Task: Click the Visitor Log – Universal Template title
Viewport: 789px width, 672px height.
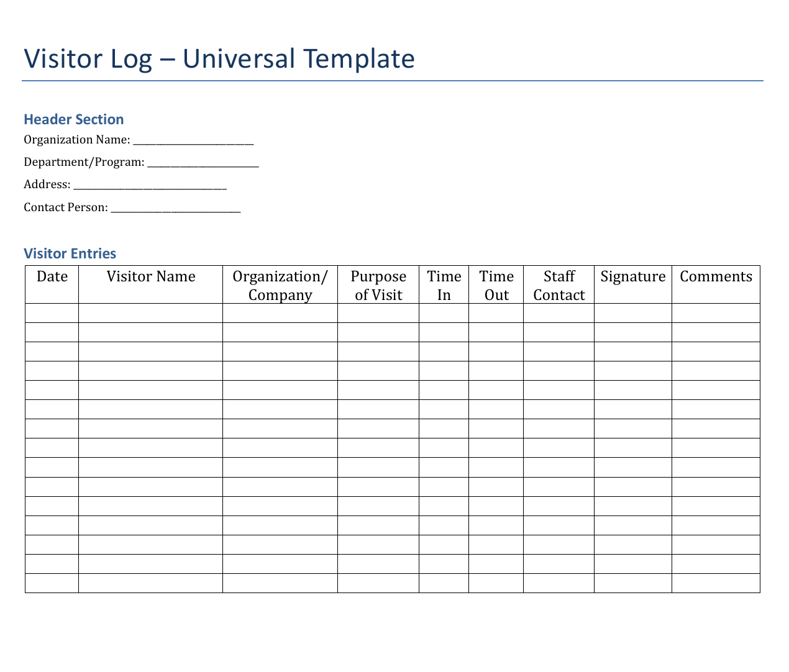Action: [x=219, y=59]
